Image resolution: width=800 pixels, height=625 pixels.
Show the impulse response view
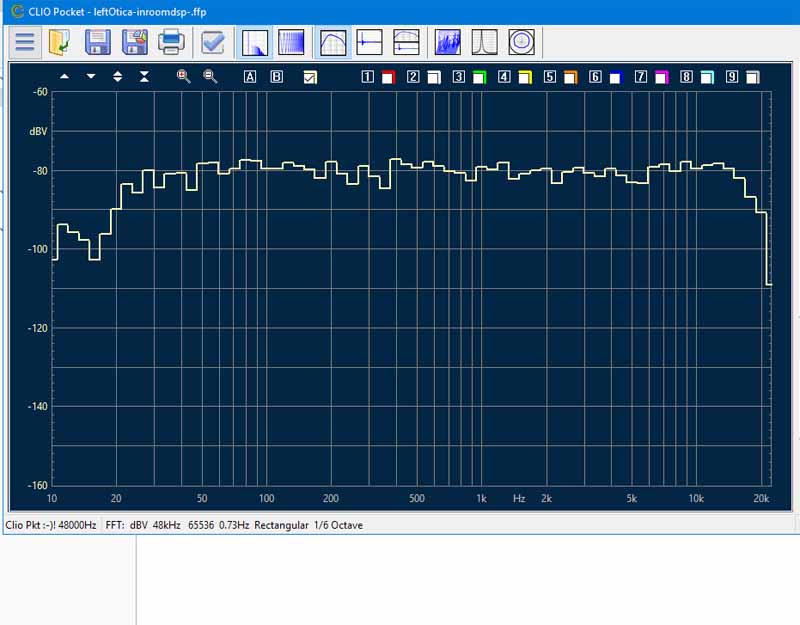[369, 42]
